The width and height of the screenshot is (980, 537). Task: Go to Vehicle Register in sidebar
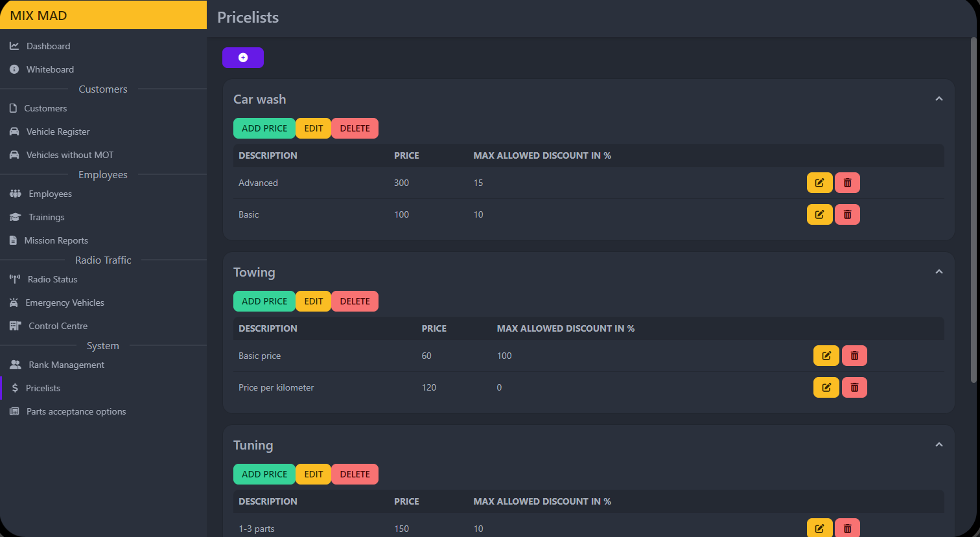(x=58, y=131)
